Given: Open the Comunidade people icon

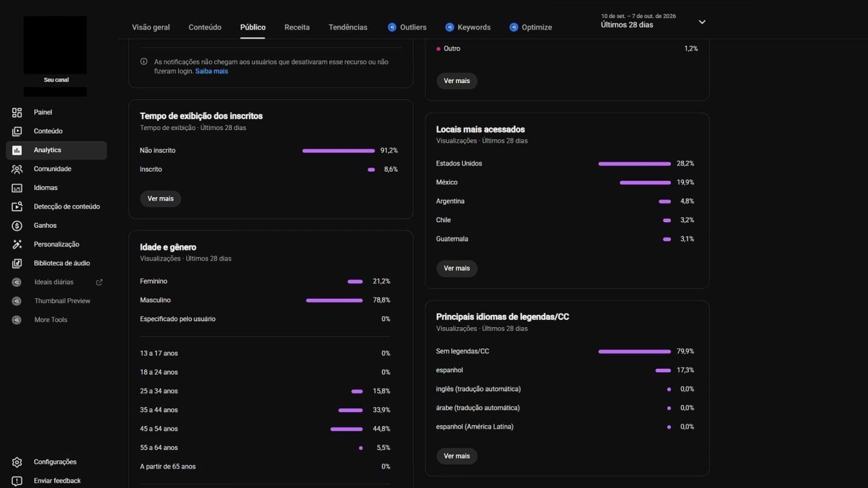Looking at the screenshot, I should click(17, 169).
